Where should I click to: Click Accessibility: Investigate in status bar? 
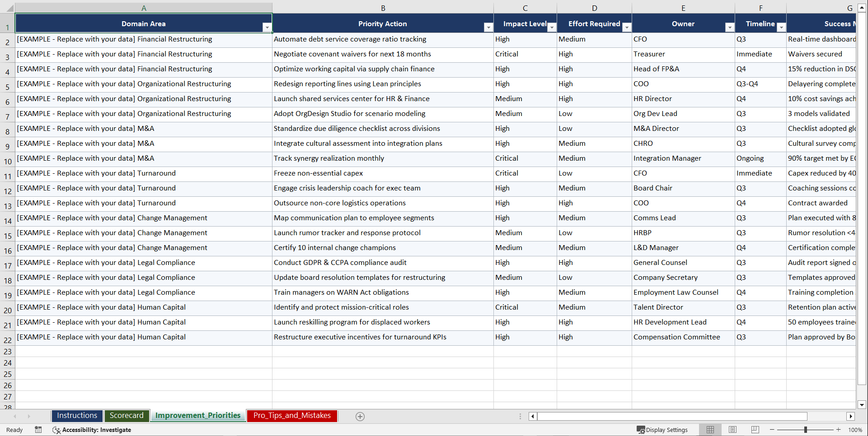tap(96, 430)
